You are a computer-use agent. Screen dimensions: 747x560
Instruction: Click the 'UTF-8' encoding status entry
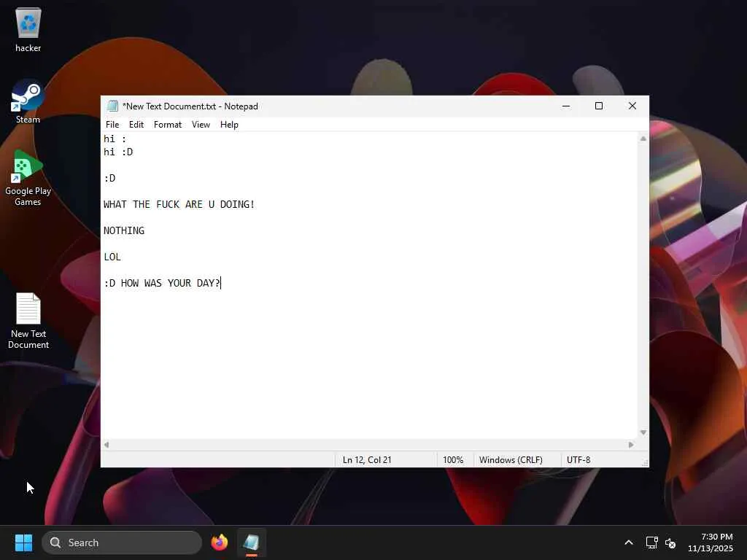[x=578, y=459]
